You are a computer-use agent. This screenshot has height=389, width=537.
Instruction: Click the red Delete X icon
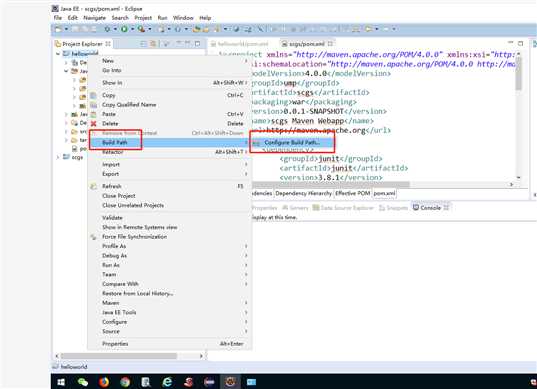coord(93,124)
